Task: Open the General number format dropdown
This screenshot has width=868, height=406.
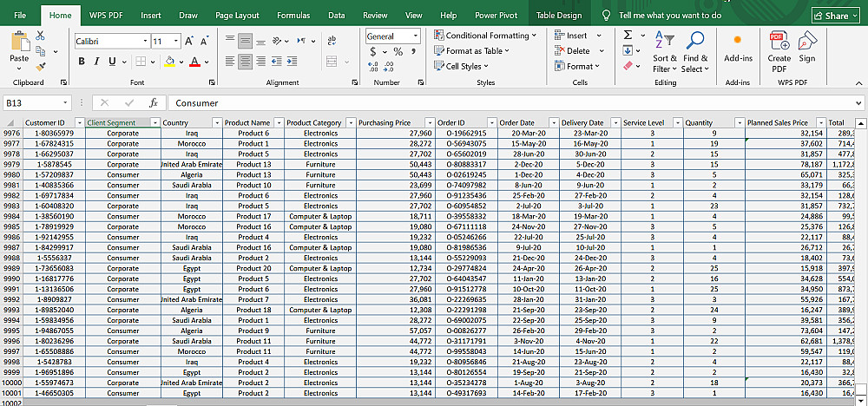Action: pos(415,36)
